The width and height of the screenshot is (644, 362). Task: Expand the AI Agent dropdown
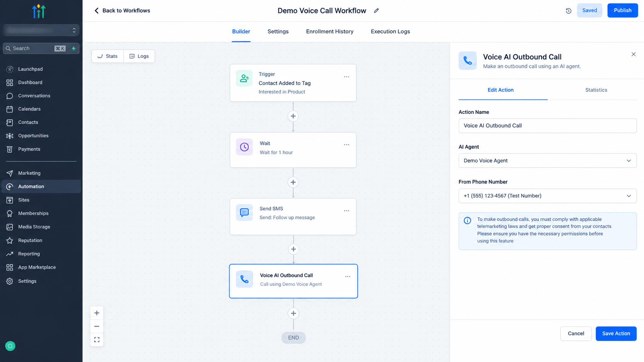(x=547, y=161)
